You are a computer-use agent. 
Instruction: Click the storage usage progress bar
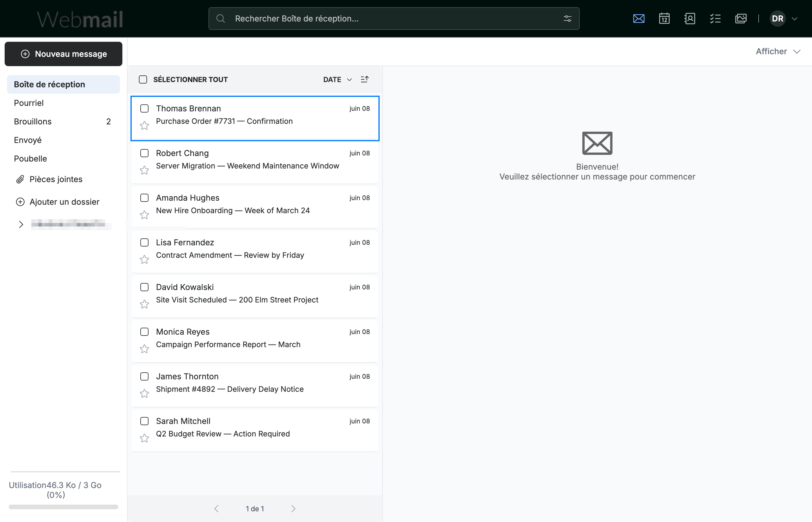pyautogui.click(x=64, y=507)
